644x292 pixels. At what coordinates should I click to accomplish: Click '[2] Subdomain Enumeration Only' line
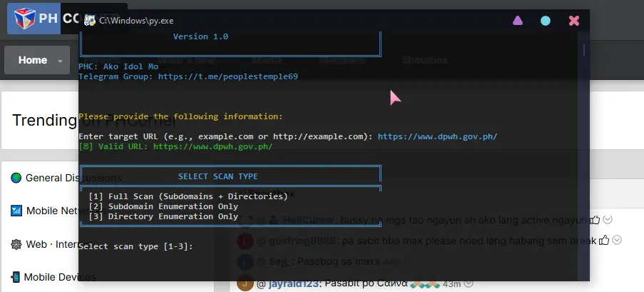[163, 206]
